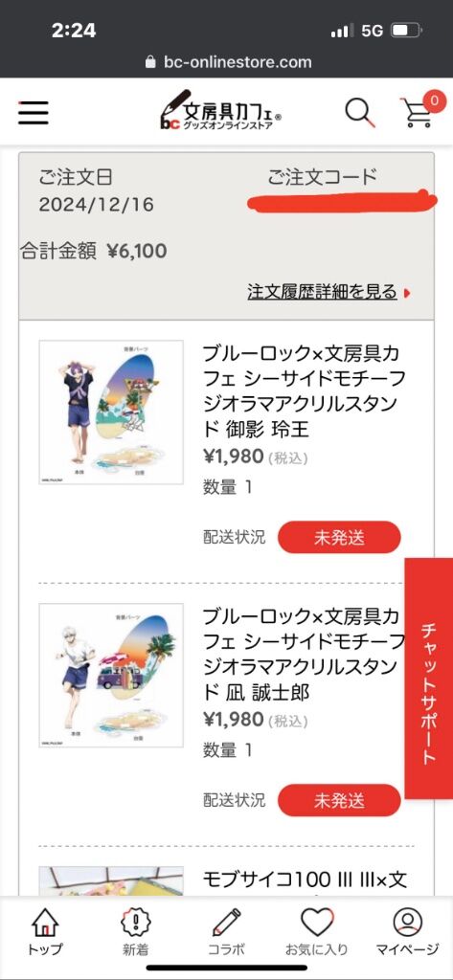Screen dimensions: 453x980
Task: Open チャットサポート side tab
Action: tap(429, 679)
